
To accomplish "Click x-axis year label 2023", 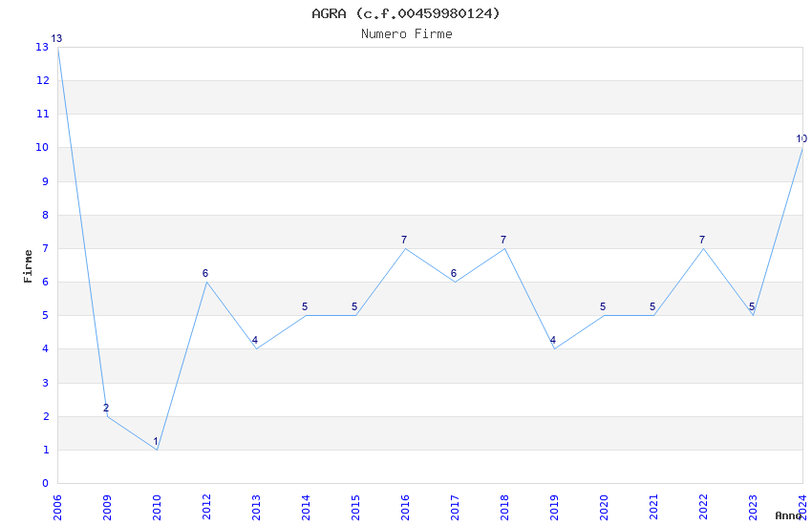I will click(753, 508).
